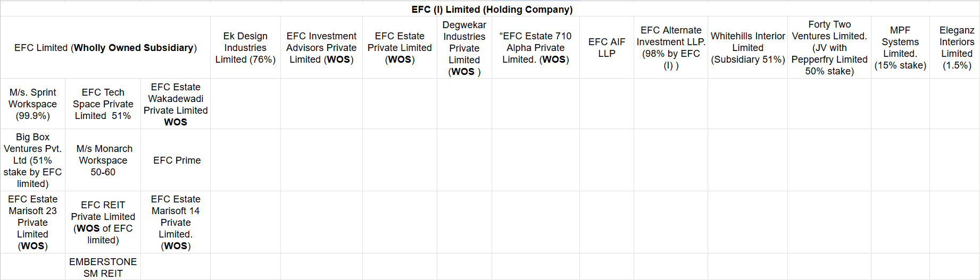Click the EFC Limited Wholly Owned Subsidiary cell
Screen dimensions: 980x280
tap(105, 48)
